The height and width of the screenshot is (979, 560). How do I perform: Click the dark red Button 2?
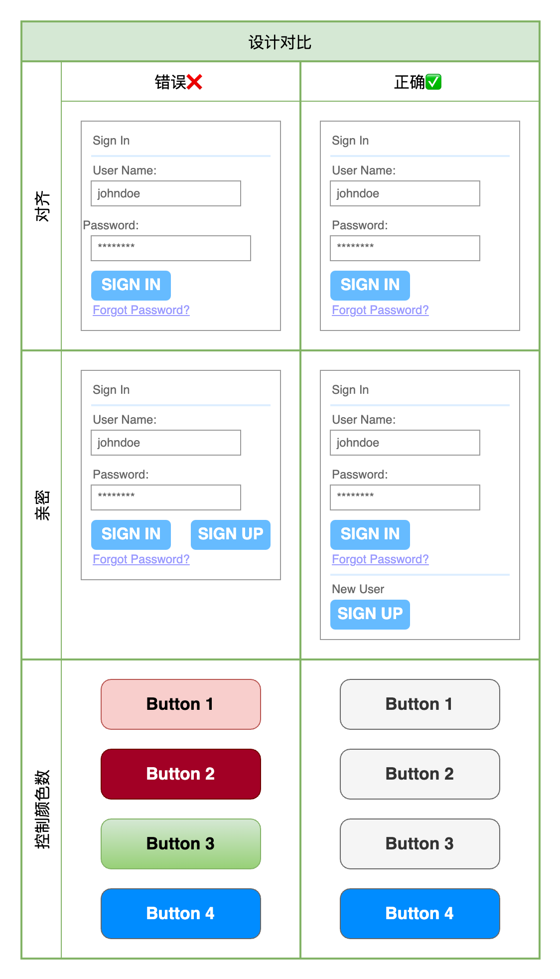[x=181, y=774]
